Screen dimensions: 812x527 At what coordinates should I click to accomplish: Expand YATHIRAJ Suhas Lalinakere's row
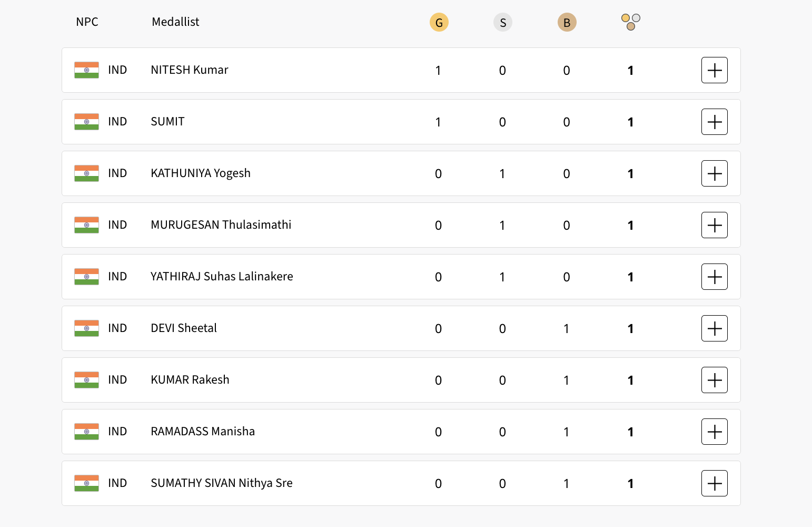tap(714, 277)
